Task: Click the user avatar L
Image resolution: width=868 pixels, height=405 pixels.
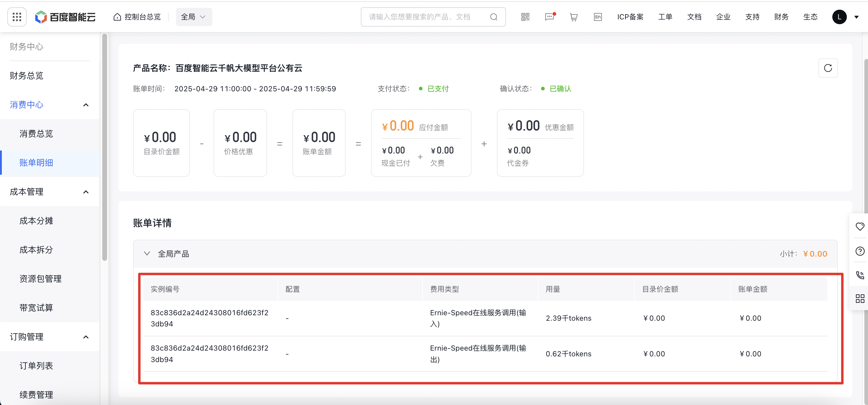Action: [x=839, y=17]
